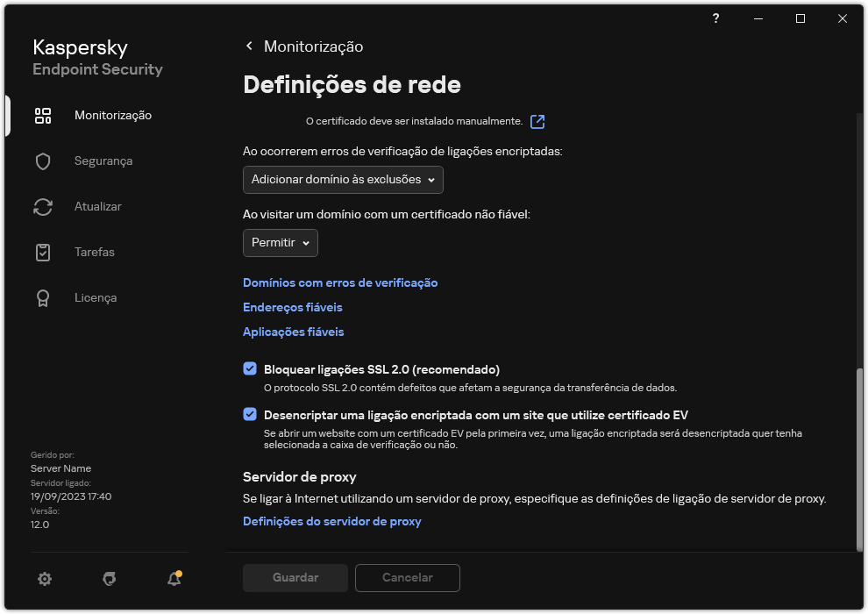Click the external link icon near certificate notice
The height and width of the screenshot is (614, 868).
[536, 121]
